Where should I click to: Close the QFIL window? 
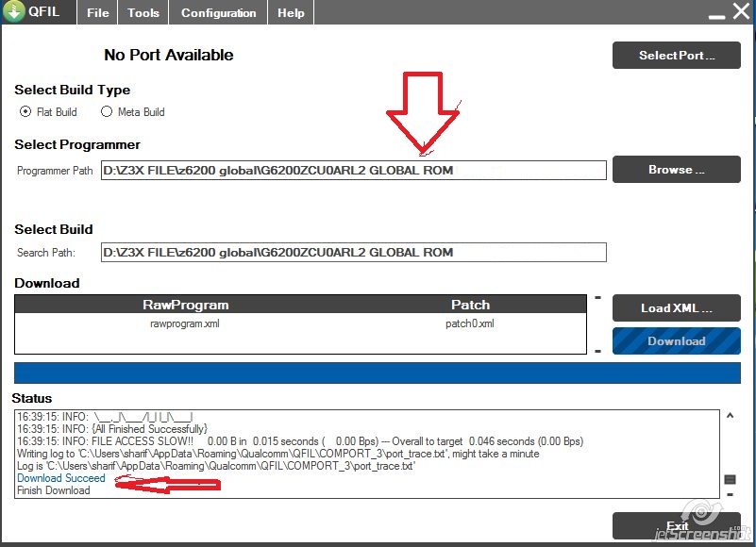(x=742, y=10)
